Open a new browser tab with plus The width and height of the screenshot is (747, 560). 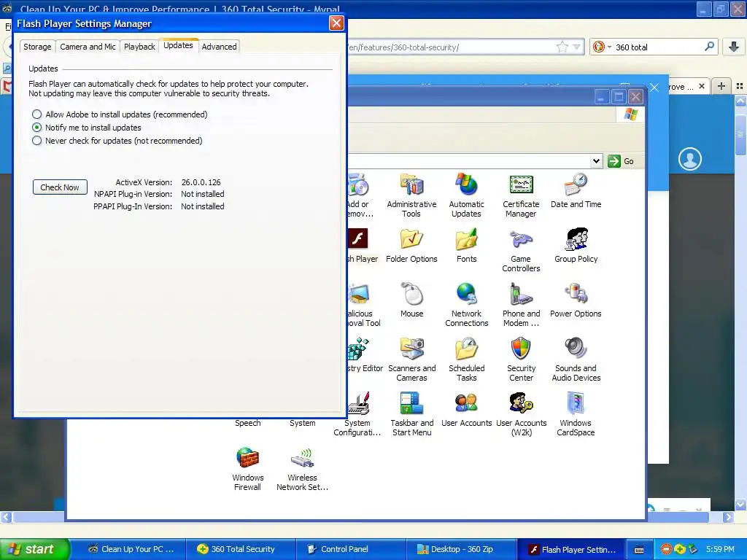click(x=721, y=86)
